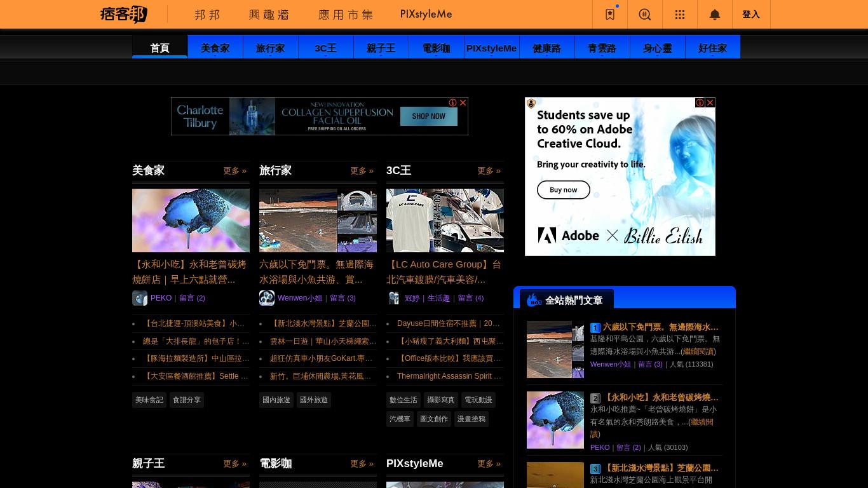The width and height of the screenshot is (868, 488).
Task: Click the HOT flame icon beside 全站熱門文章
Action: (534, 300)
